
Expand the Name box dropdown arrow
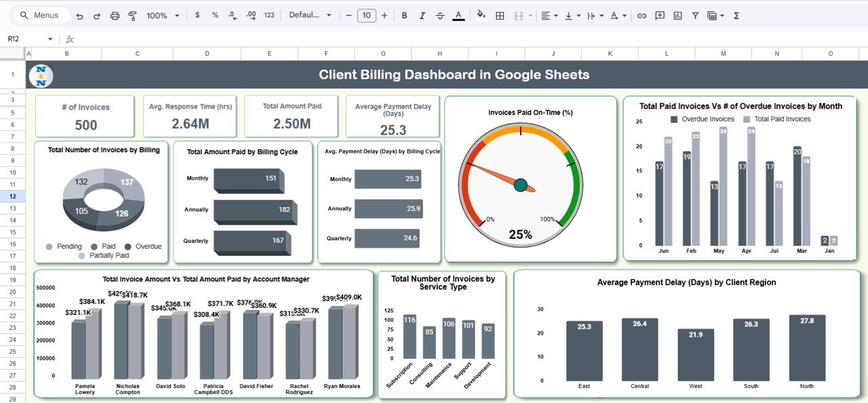(50, 39)
